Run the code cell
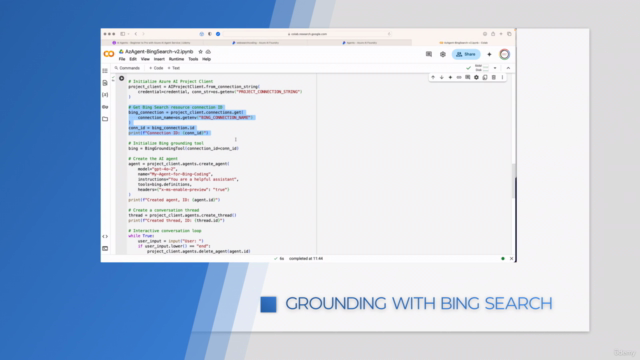 tap(122, 78)
